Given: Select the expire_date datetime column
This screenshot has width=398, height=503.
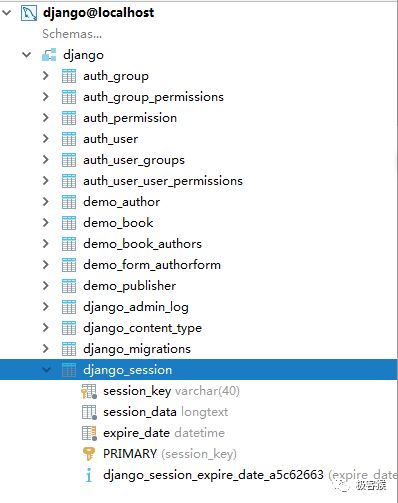Looking at the screenshot, I should tap(164, 433).
